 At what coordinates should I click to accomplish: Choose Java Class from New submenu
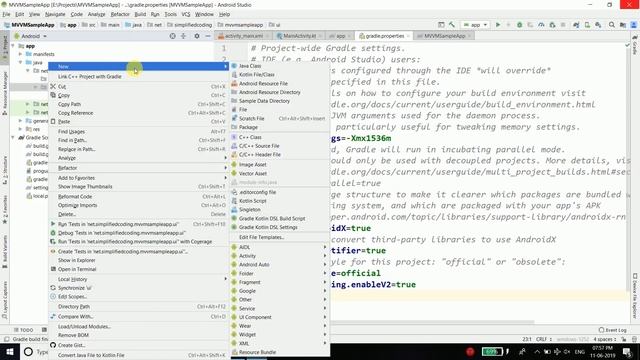[x=280, y=66]
